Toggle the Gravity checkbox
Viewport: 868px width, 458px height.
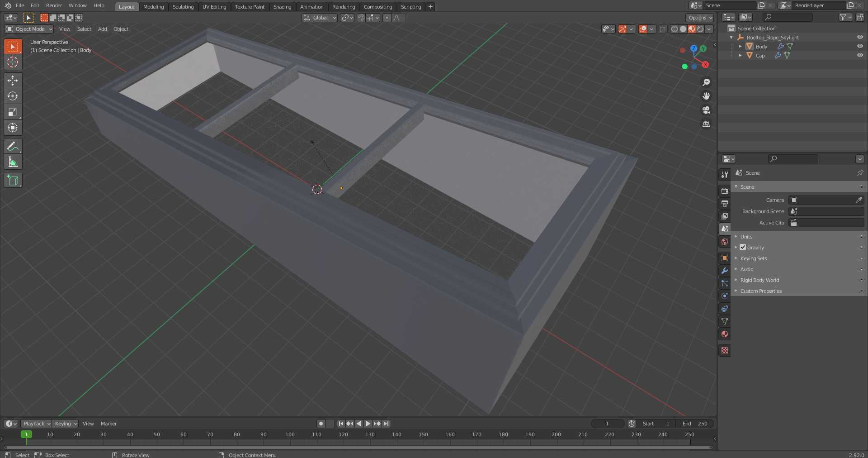tap(743, 247)
